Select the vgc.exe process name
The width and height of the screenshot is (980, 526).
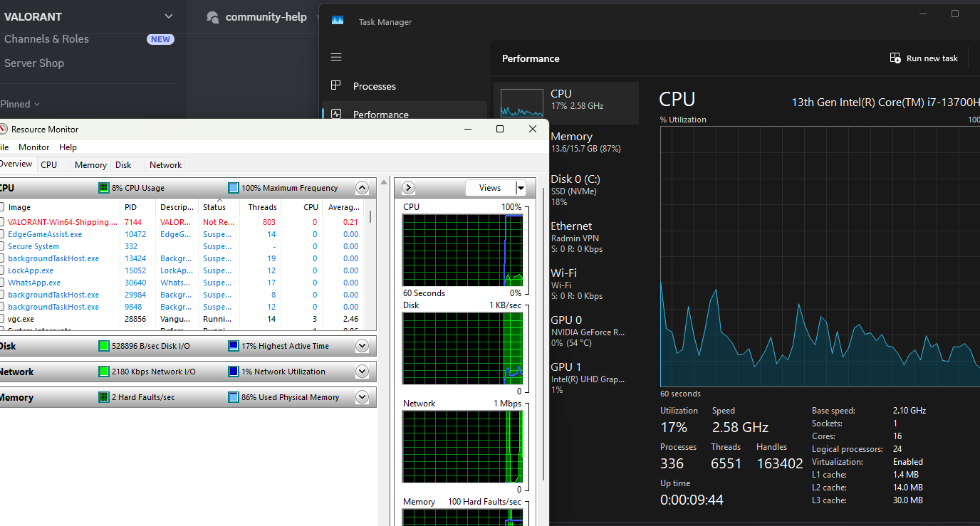pyautogui.click(x=21, y=319)
